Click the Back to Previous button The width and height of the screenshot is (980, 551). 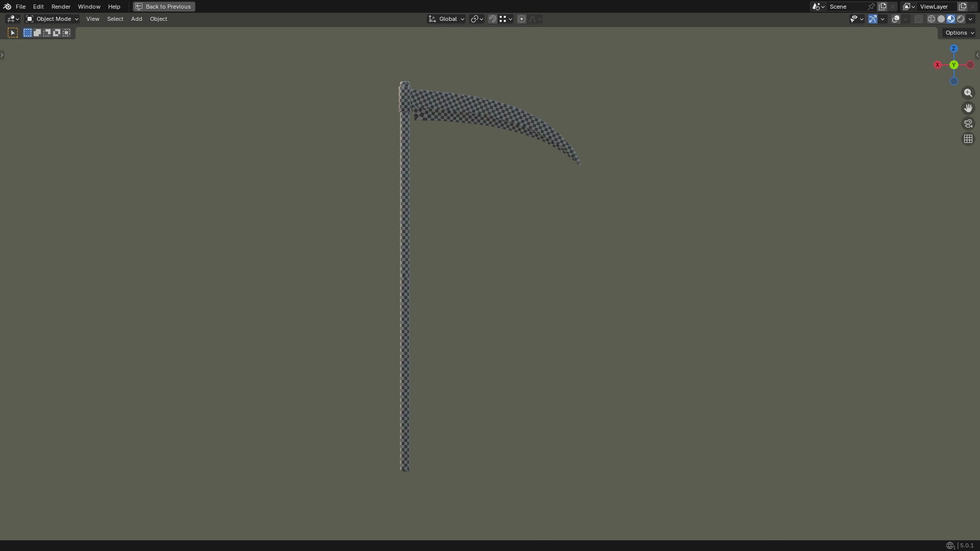164,7
